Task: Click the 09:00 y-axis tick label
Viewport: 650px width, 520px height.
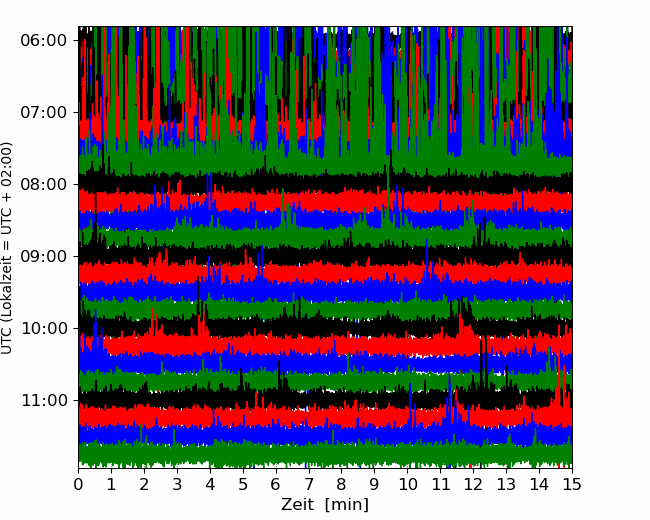Action: pos(44,257)
